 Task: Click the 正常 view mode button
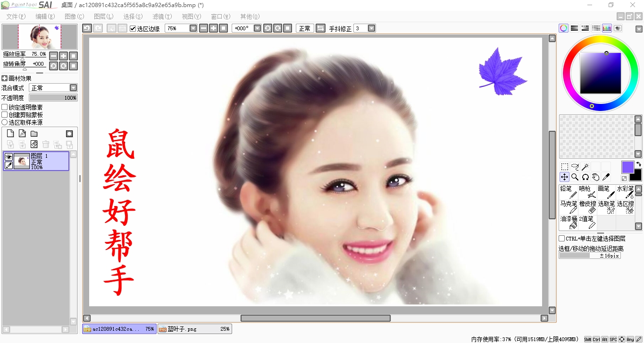[x=305, y=28]
